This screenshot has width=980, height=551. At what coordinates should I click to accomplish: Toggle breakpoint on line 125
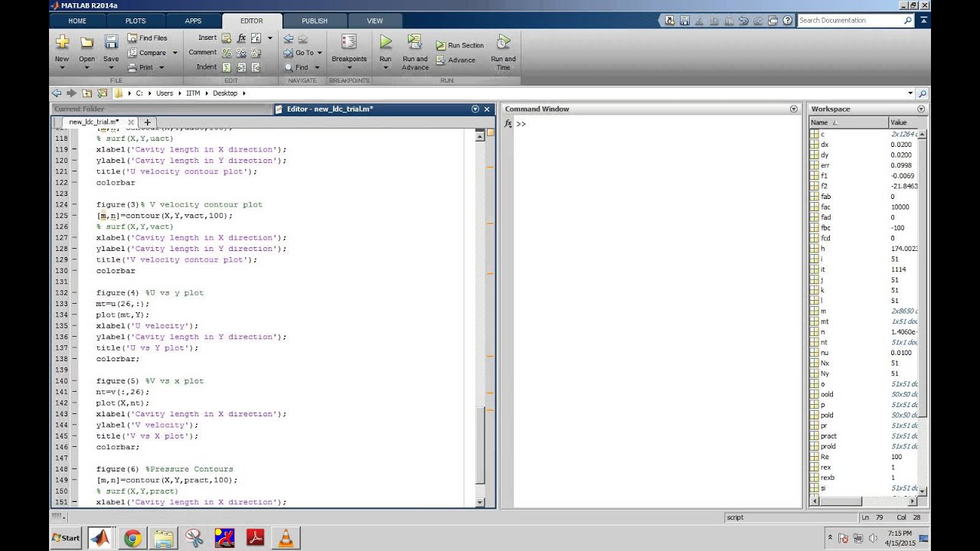[74, 216]
